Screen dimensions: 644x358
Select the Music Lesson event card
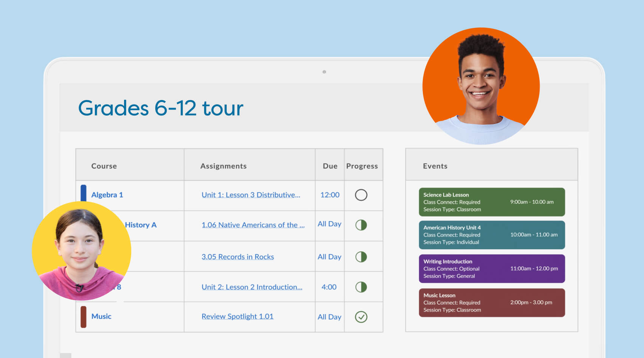point(492,302)
